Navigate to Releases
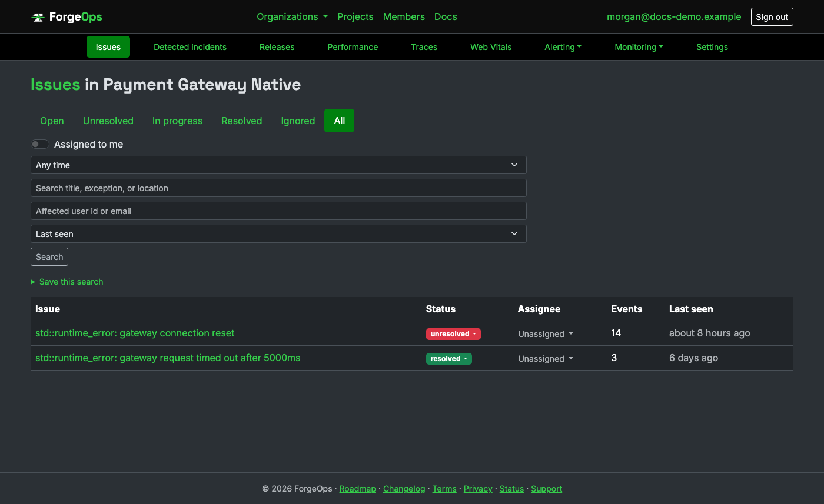This screenshot has height=504, width=824. tap(277, 47)
